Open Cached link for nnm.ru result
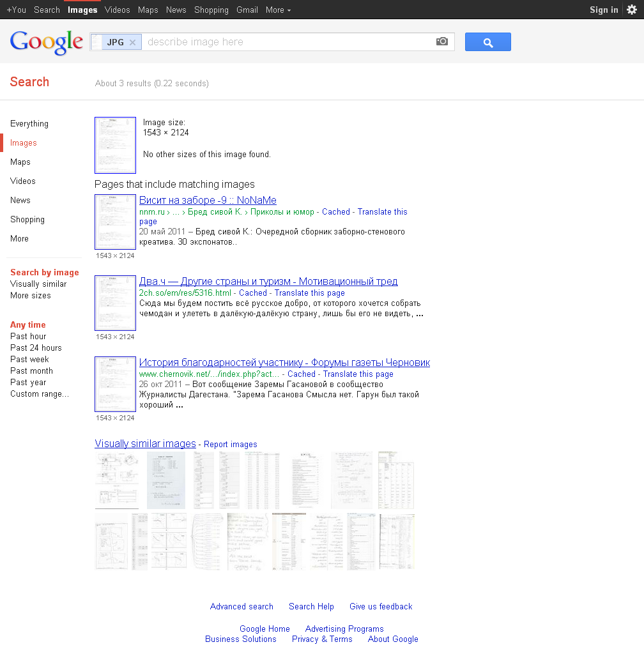Image resolution: width=644 pixels, height=656 pixels. [x=335, y=211]
